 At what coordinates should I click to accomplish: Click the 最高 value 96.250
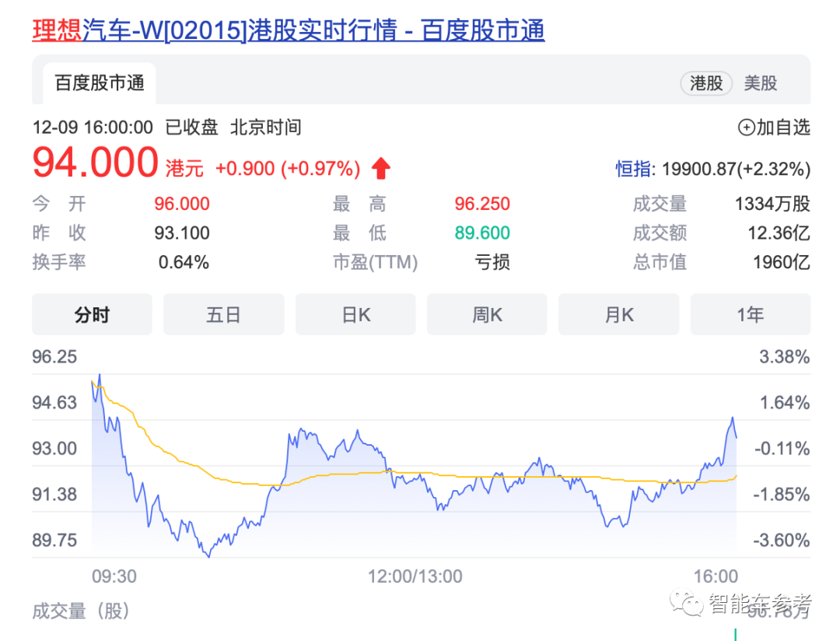point(482,204)
